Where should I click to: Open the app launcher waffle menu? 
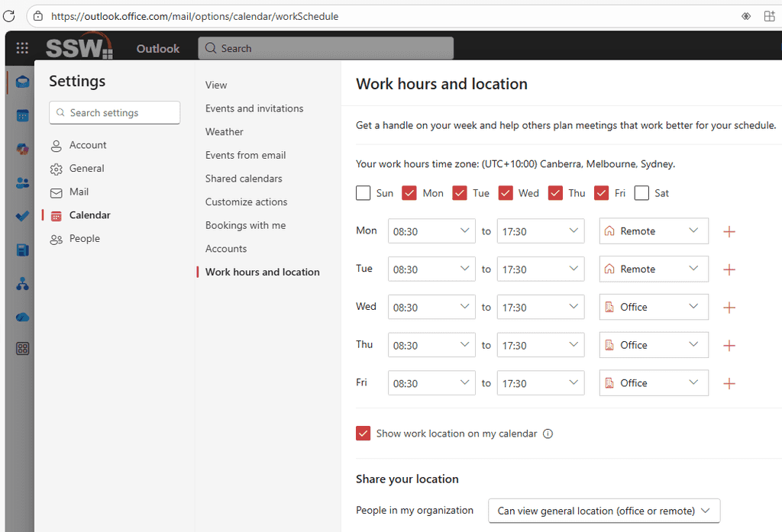point(21,47)
